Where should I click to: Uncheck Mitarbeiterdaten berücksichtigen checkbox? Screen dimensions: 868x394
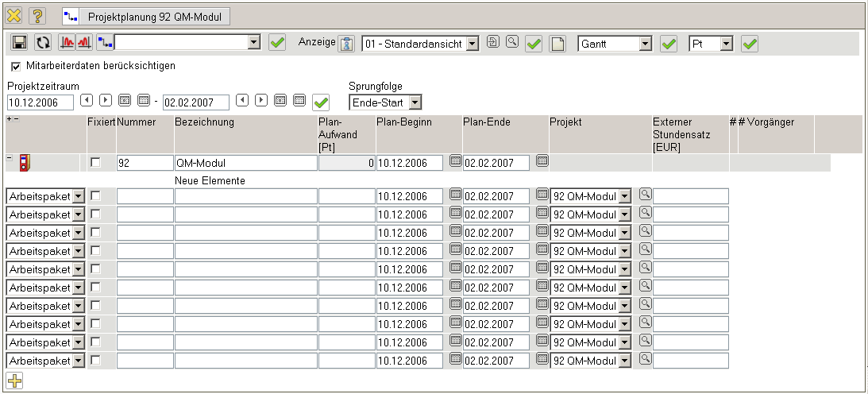coord(16,66)
